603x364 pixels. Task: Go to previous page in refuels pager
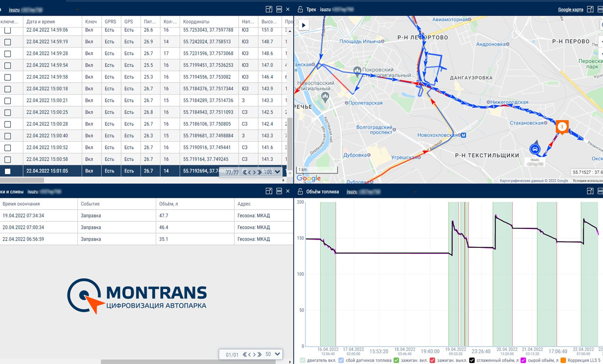[x=249, y=354]
